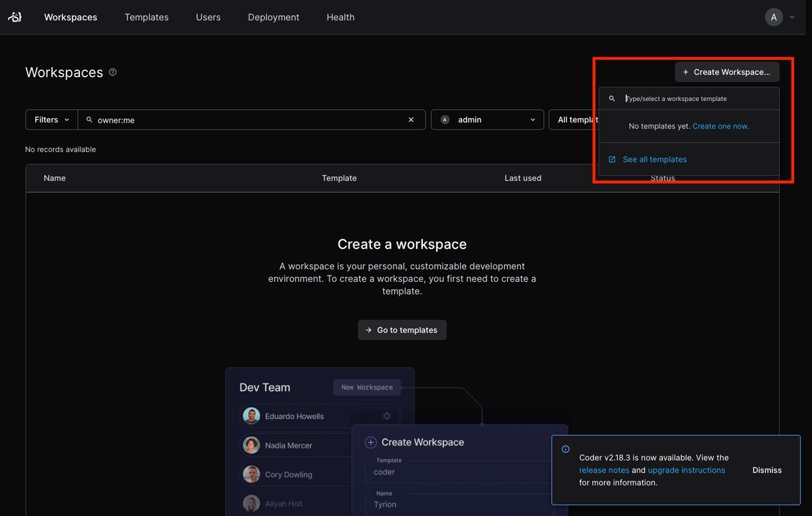Click the Go to templates button
The image size is (812, 516).
pyautogui.click(x=402, y=330)
